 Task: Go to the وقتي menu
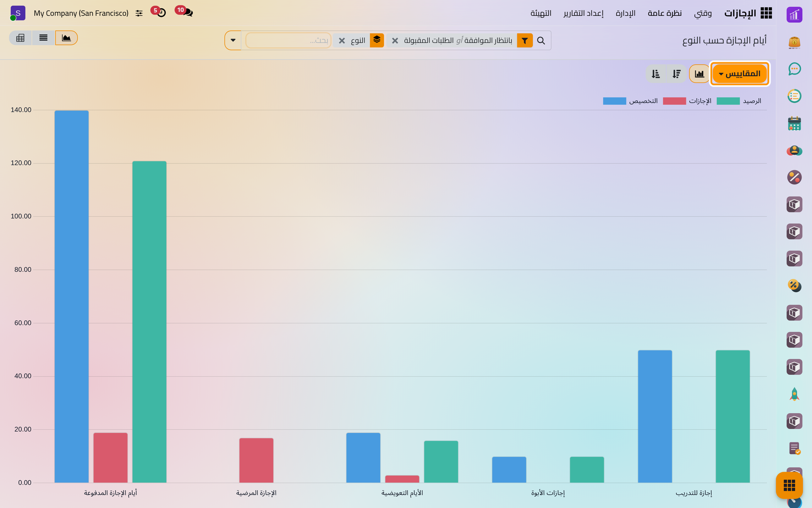[x=703, y=13]
